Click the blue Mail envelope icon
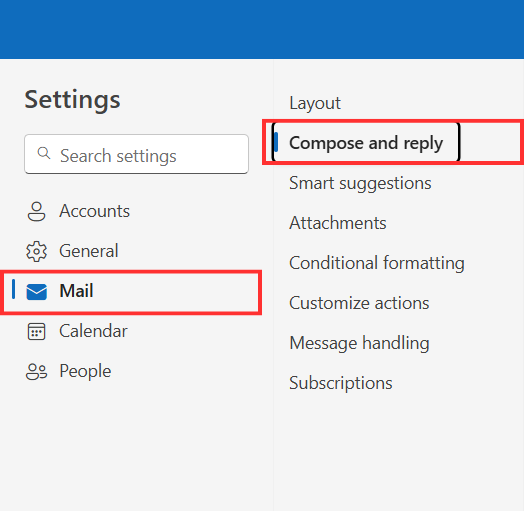Image resolution: width=524 pixels, height=511 pixels. coord(36,292)
